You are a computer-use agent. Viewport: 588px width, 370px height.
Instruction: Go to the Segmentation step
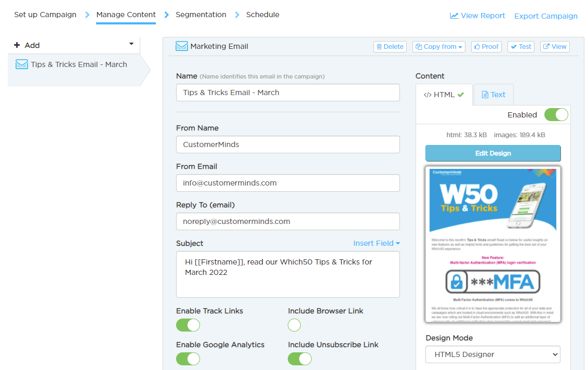pos(201,15)
